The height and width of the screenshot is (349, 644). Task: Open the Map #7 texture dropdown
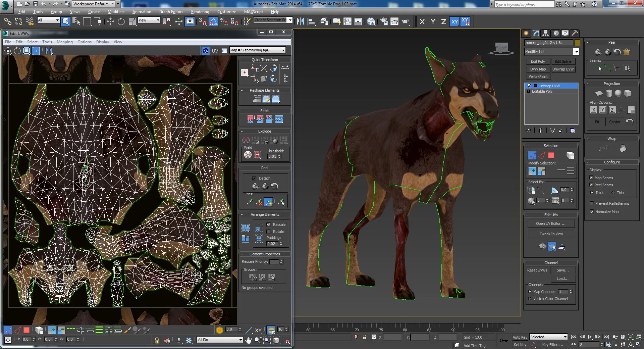pyautogui.click(x=283, y=50)
